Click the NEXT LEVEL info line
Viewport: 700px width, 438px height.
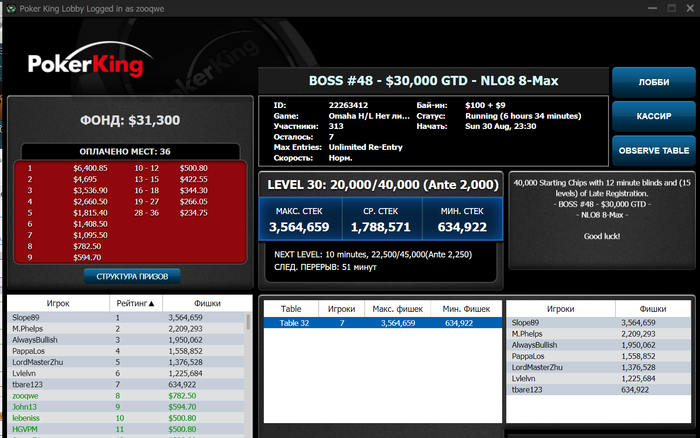pos(373,254)
